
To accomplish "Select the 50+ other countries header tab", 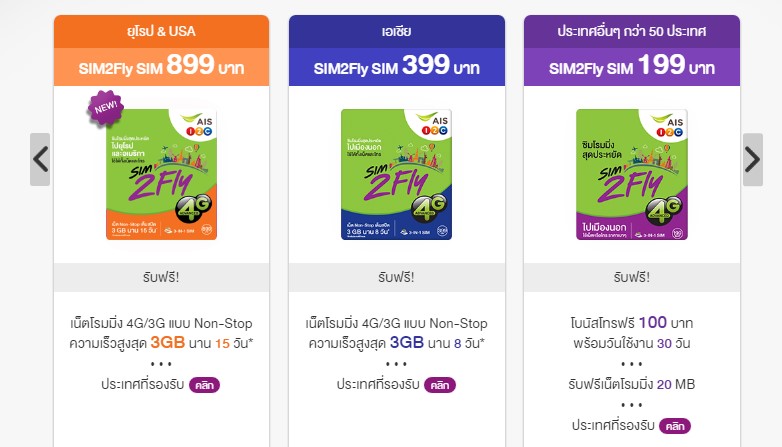I will (x=632, y=31).
